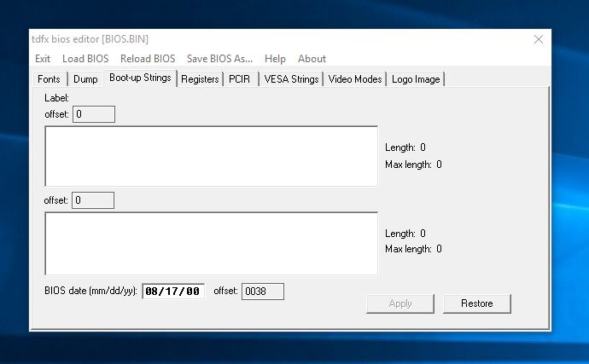Open Save BIOS As... menu item

click(219, 59)
